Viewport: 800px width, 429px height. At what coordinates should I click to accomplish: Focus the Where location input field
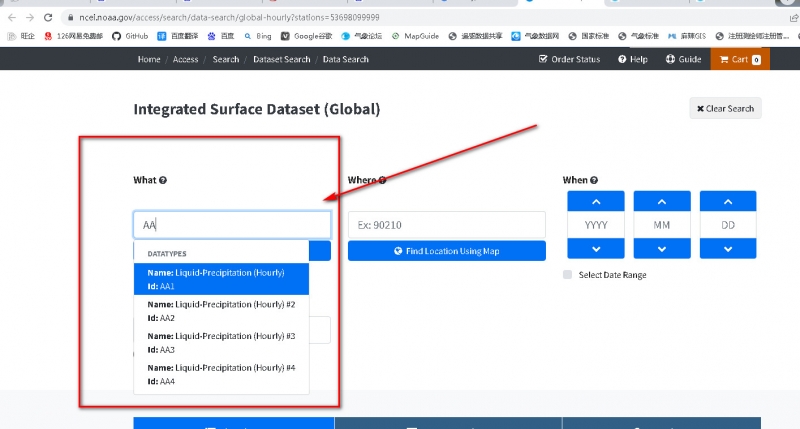click(446, 225)
